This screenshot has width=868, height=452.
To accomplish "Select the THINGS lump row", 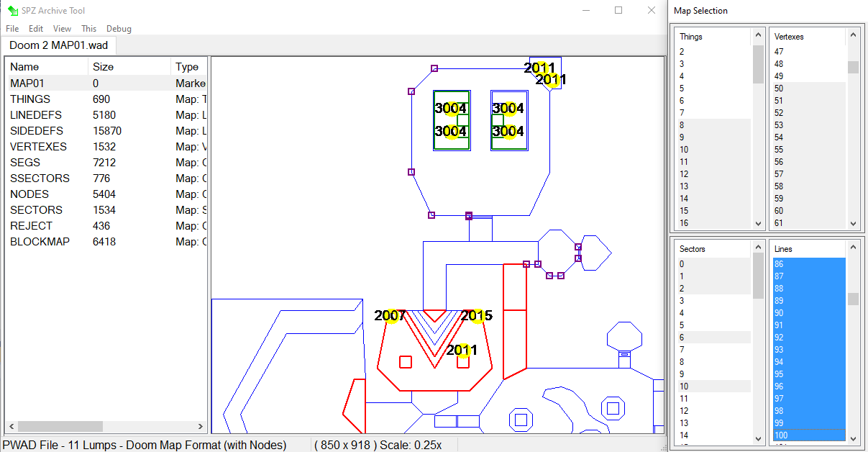I will click(x=106, y=99).
